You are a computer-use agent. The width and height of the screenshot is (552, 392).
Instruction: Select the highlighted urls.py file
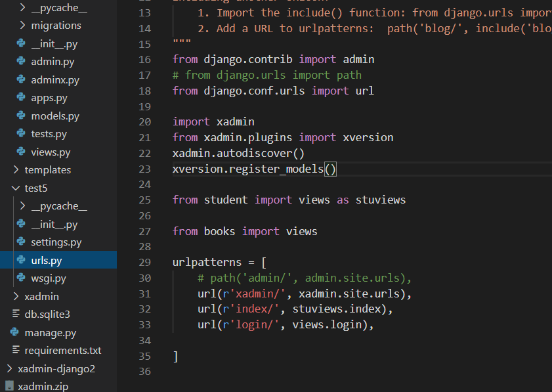(46, 261)
